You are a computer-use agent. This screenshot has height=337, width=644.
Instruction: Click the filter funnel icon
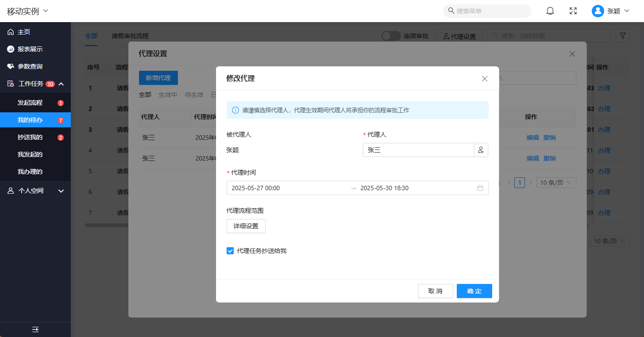tap(623, 36)
